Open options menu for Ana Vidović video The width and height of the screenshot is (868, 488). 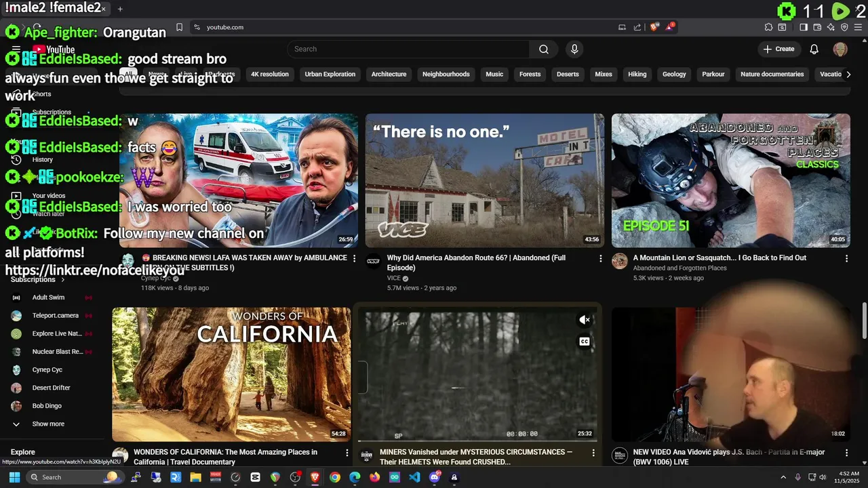[846, 452]
